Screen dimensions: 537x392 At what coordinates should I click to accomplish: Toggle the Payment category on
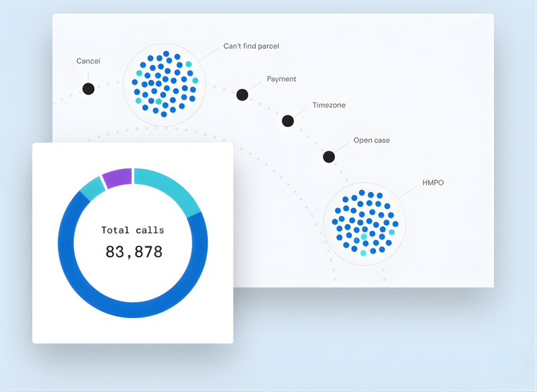(280, 79)
